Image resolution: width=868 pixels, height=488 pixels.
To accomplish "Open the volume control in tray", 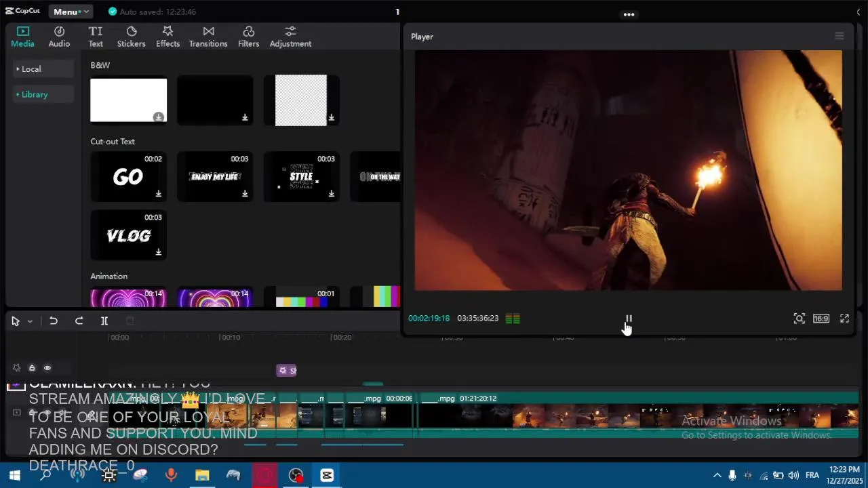I will (793, 475).
